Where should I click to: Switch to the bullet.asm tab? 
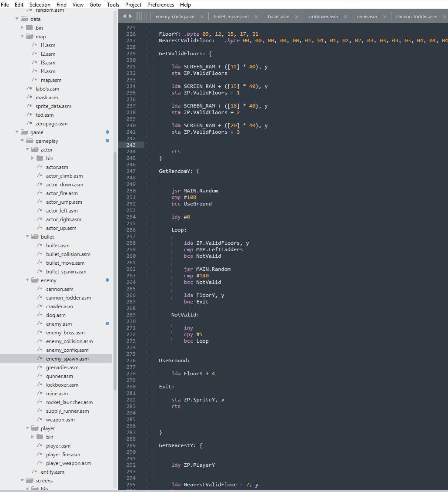(x=278, y=17)
